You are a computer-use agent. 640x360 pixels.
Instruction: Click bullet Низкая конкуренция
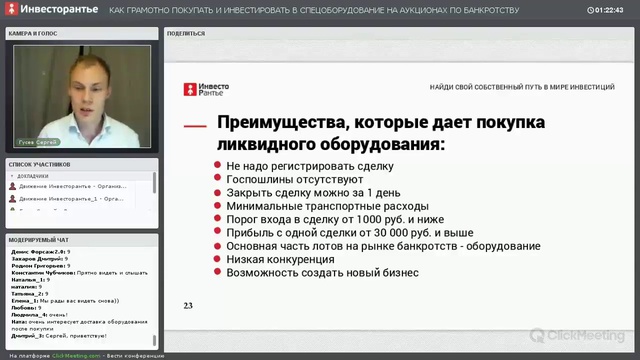tap(280, 259)
